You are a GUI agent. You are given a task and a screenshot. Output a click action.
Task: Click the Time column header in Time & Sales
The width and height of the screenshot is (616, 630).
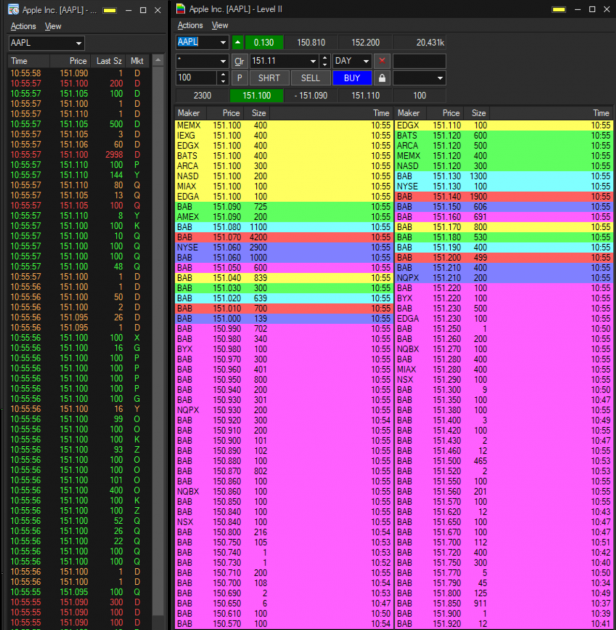[29, 61]
